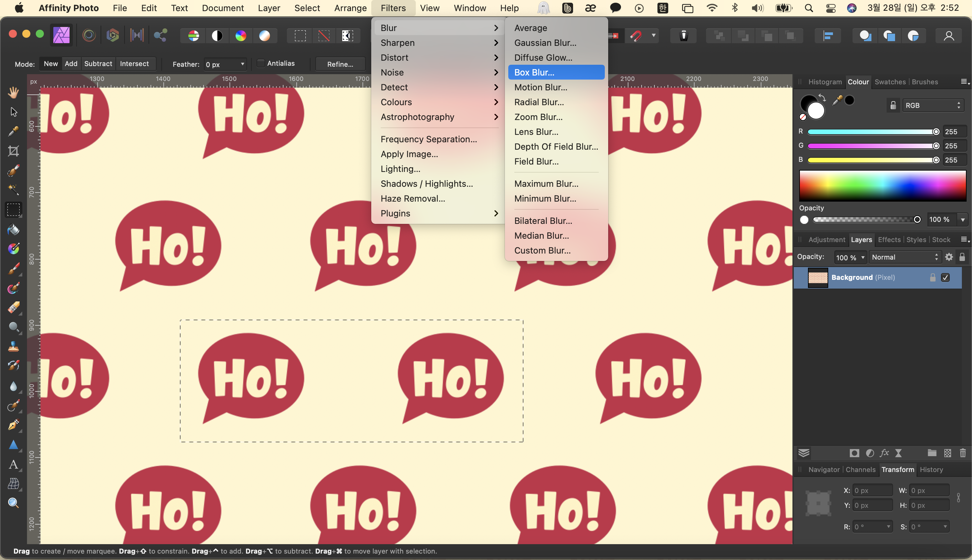
Task: Select the Zoom magnifier tool
Action: click(x=13, y=503)
